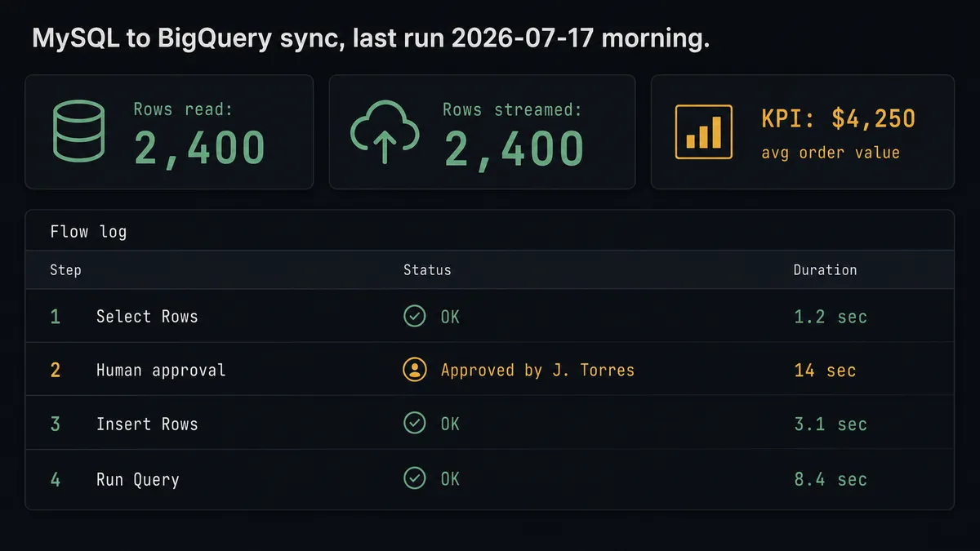Click the 2,400 value under Rows read

pyautogui.click(x=200, y=149)
